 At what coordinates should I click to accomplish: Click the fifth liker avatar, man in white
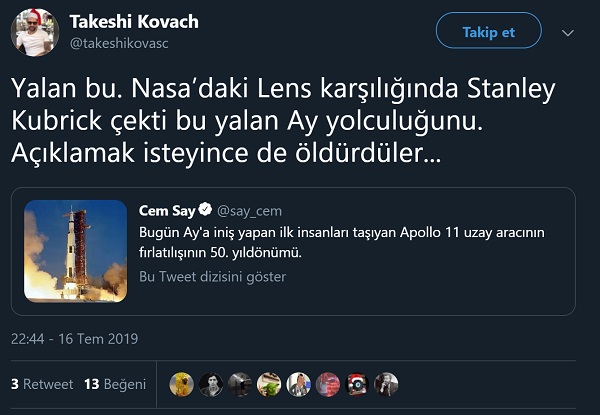click(x=299, y=384)
